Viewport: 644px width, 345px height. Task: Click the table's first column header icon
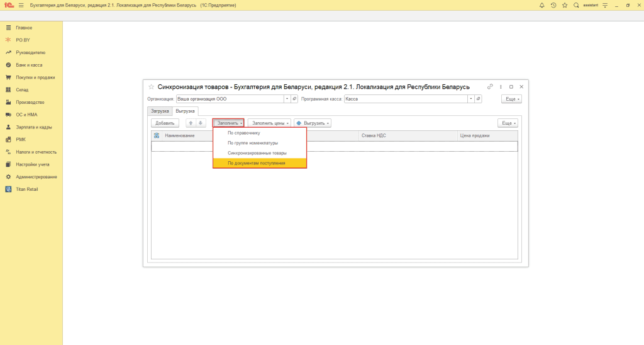[157, 136]
